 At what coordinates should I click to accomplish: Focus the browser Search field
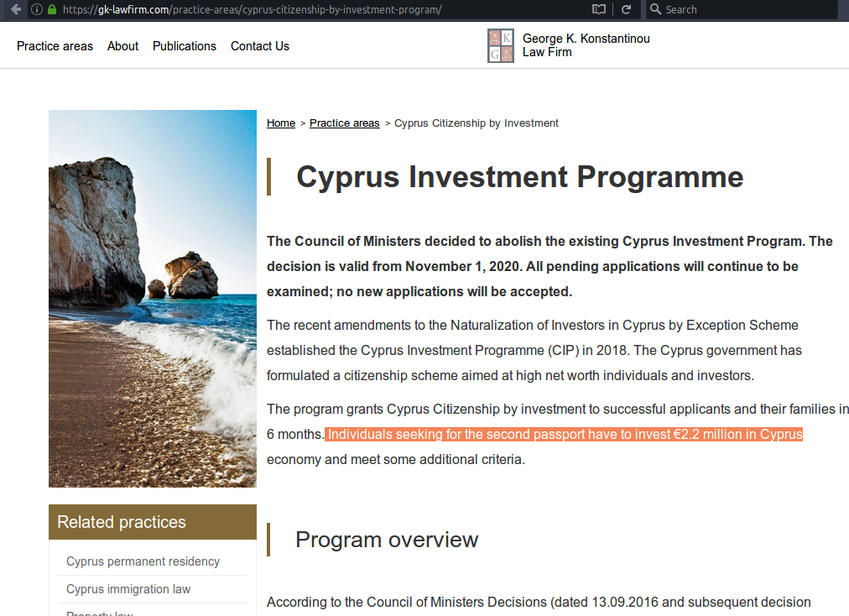[742, 9]
